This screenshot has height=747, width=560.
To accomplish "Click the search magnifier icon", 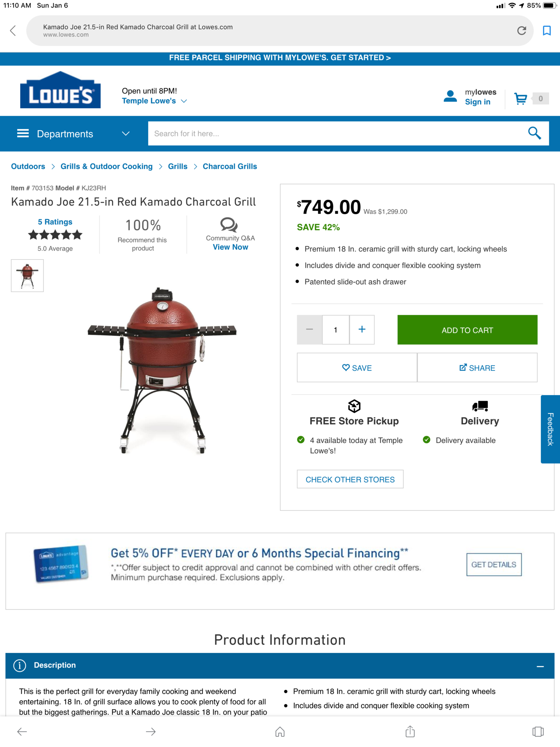I will point(534,133).
